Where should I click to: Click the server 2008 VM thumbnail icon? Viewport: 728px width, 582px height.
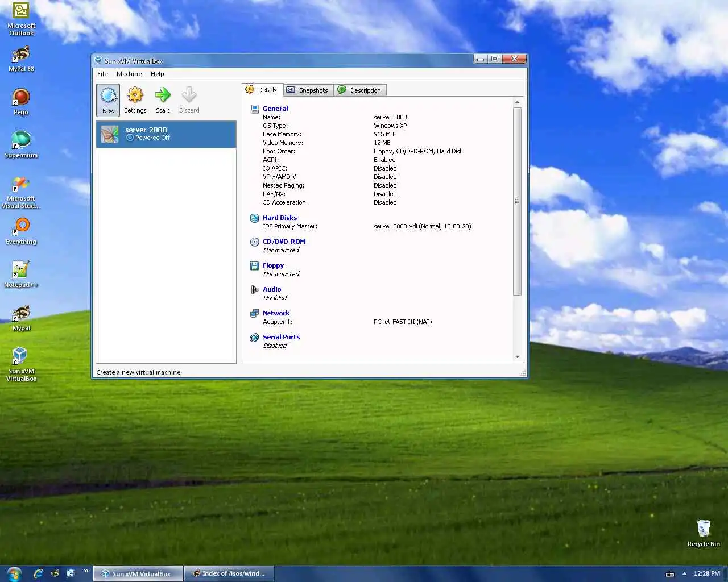pyautogui.click(x=110, y=134)
